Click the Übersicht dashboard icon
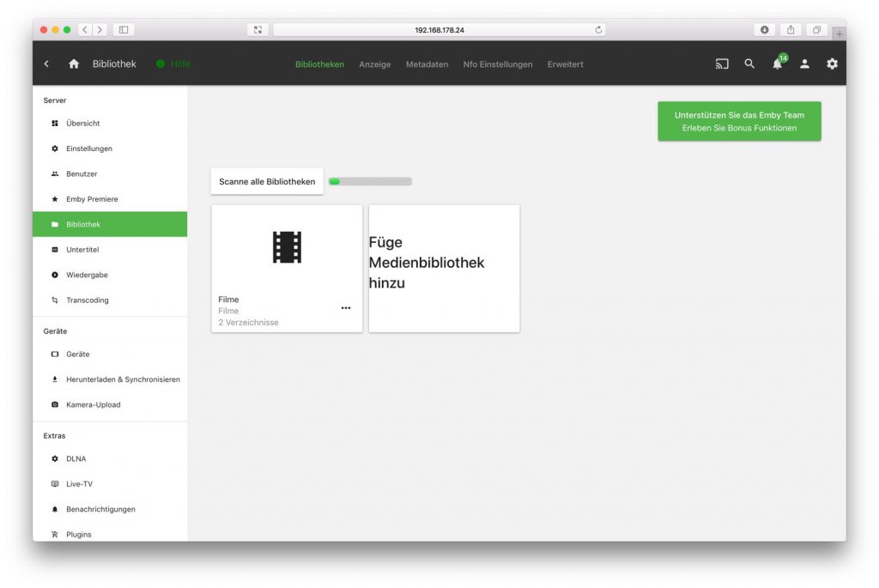879x588 pixels. tap(55, 124)
